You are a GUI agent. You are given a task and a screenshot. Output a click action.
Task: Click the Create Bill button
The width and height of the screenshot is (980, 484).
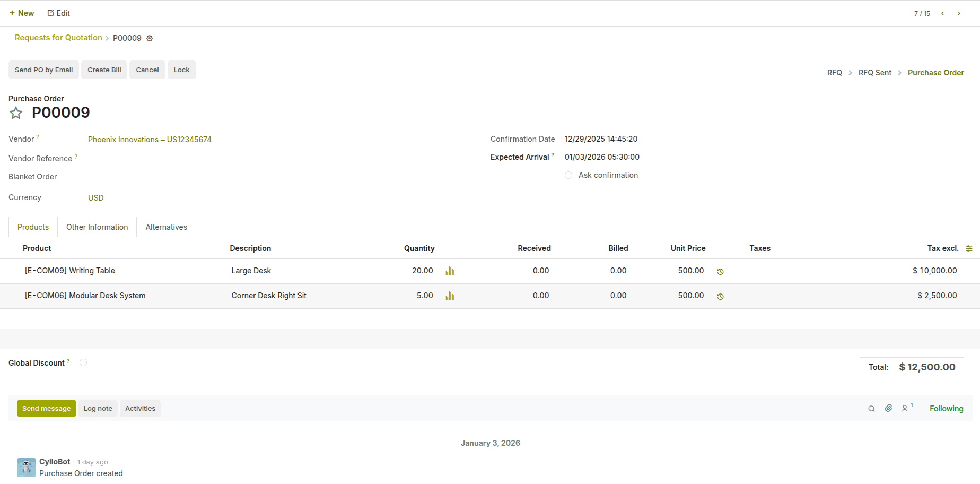[104, 70]
